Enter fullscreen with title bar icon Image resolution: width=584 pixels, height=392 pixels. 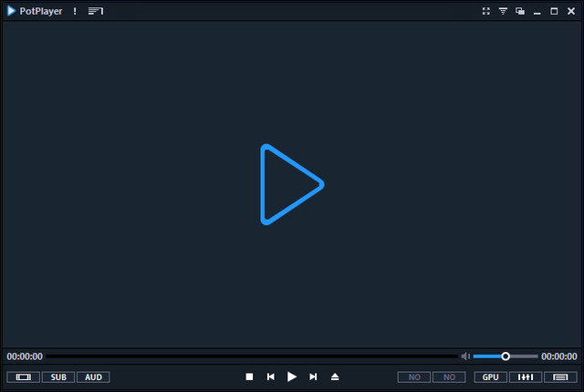(485, 11)
